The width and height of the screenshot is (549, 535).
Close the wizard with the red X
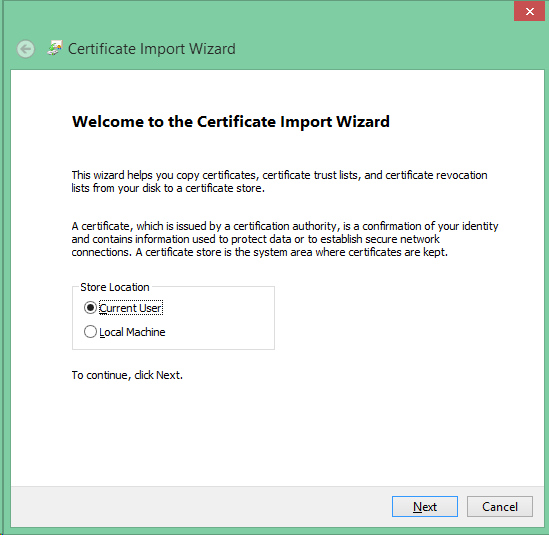529,11
